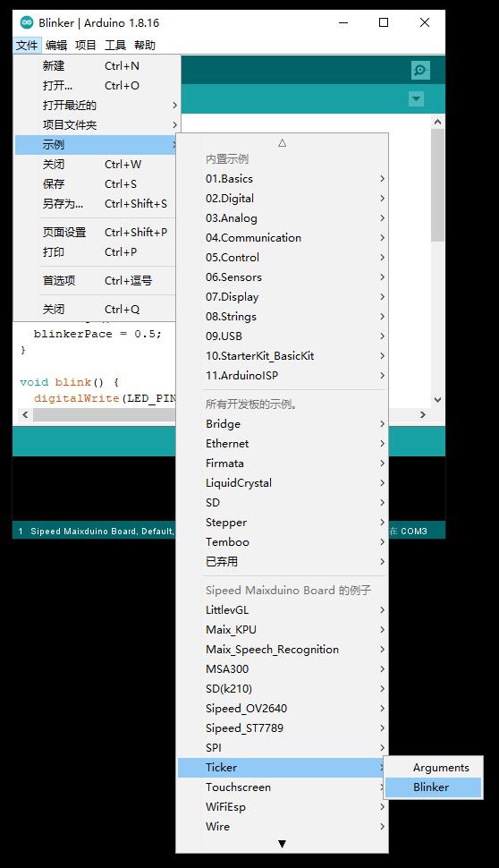Expand the Maix_KPU examples submenu
Image resolution: width=499 pixels, height=868 pixels.
click(x=282, y=629)
